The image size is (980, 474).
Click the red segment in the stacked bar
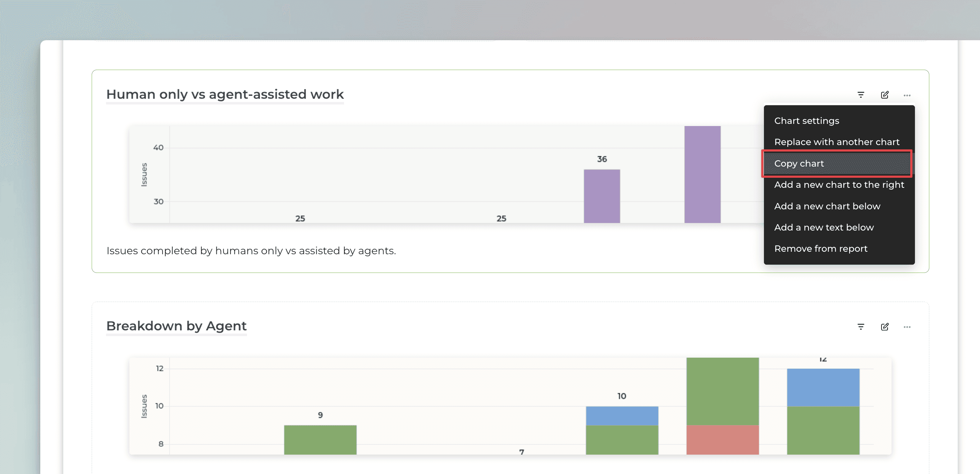(x=723, y=440)
